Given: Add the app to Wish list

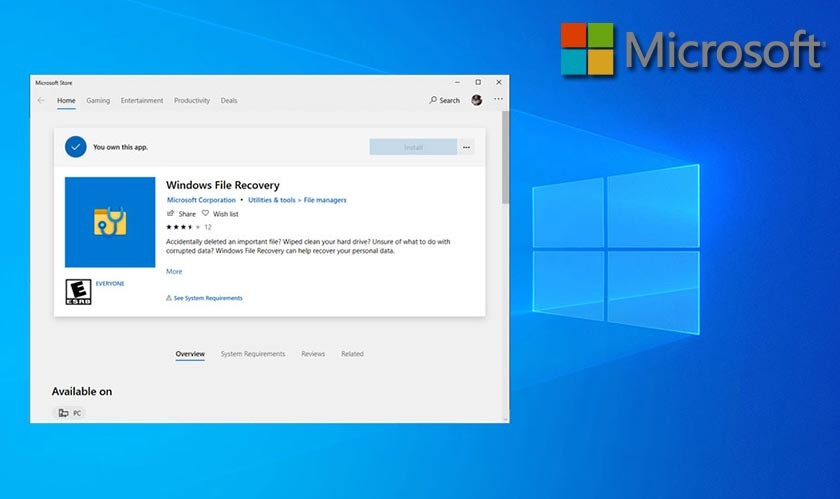Looking at the screenshot, I should pyautogui.click(x=220, y=213).
